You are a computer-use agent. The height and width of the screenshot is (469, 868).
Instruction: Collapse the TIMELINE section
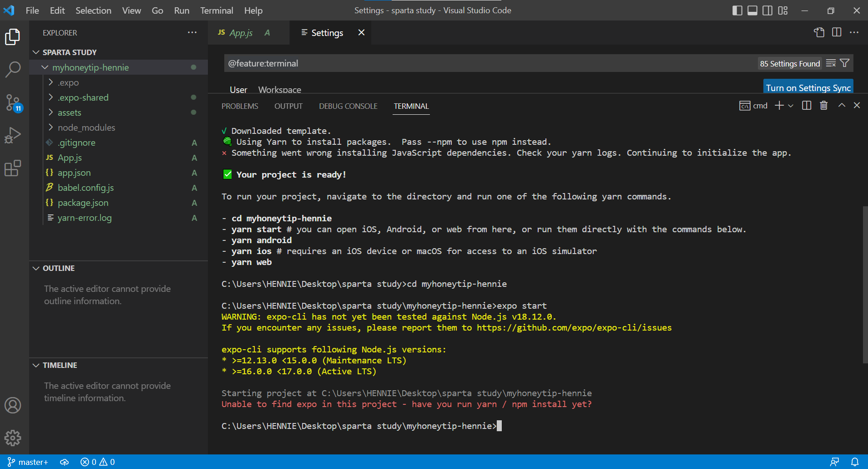[x=36, y=365]
